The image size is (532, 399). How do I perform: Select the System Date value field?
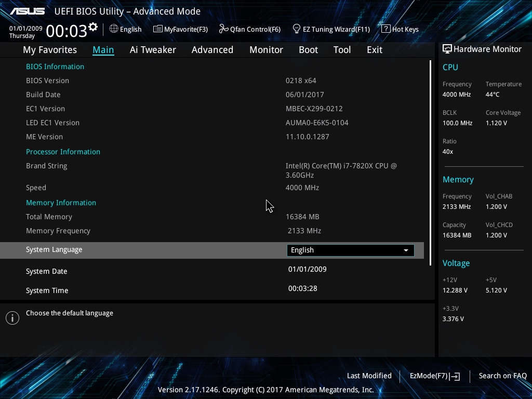[x=308, y=270]
